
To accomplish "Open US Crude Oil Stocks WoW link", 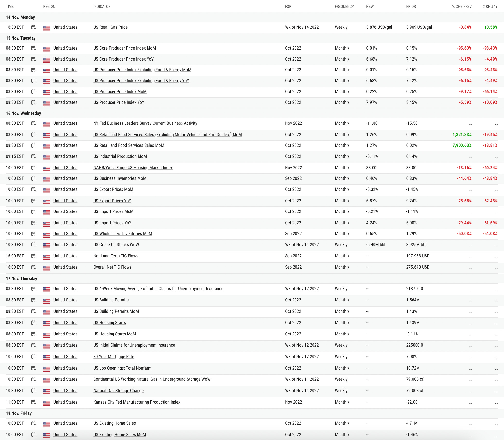I will 116,245.
